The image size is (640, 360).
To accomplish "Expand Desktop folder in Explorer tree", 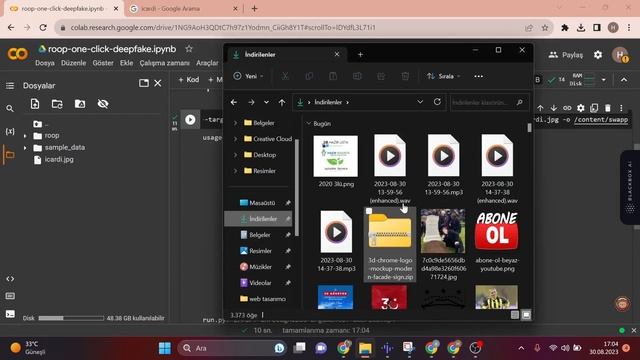I will tap(236, 155).
